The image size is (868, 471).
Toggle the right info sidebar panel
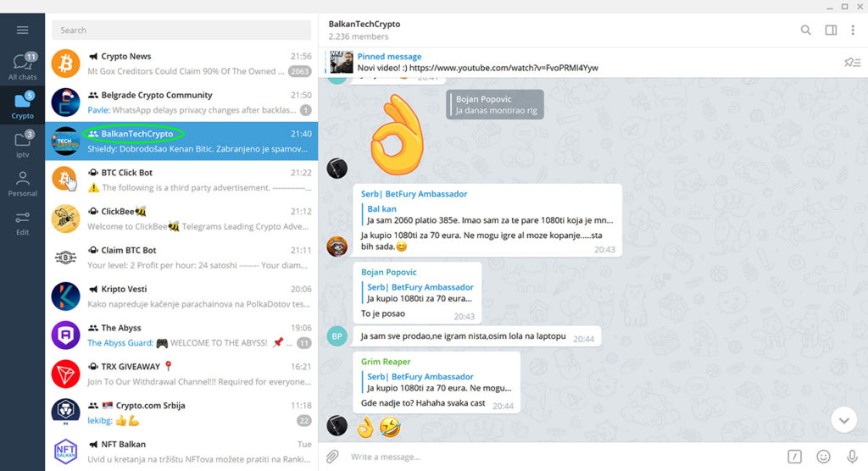[831, 30]
